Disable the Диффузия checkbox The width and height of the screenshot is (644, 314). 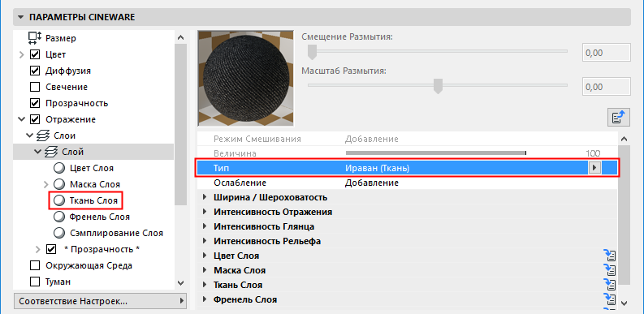tap(35, 71)
